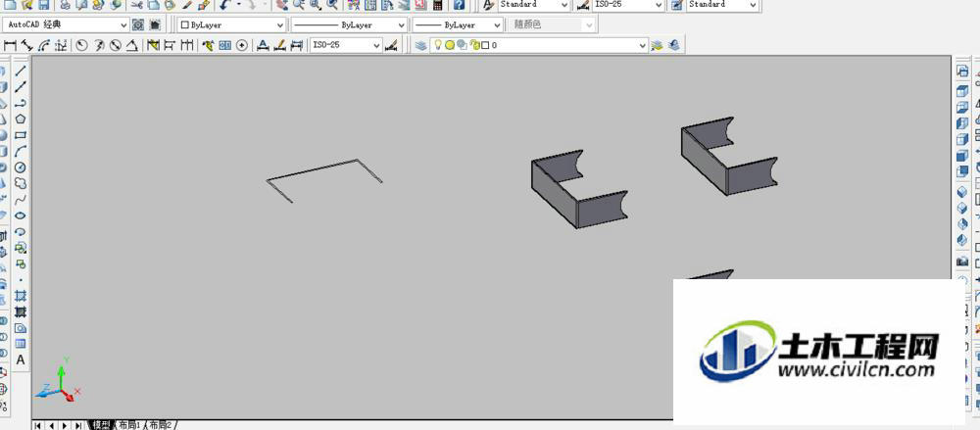Screen dimensions: 980x430
Task: Go to first layout tab arrow
Action: click(x=38, y=426)
